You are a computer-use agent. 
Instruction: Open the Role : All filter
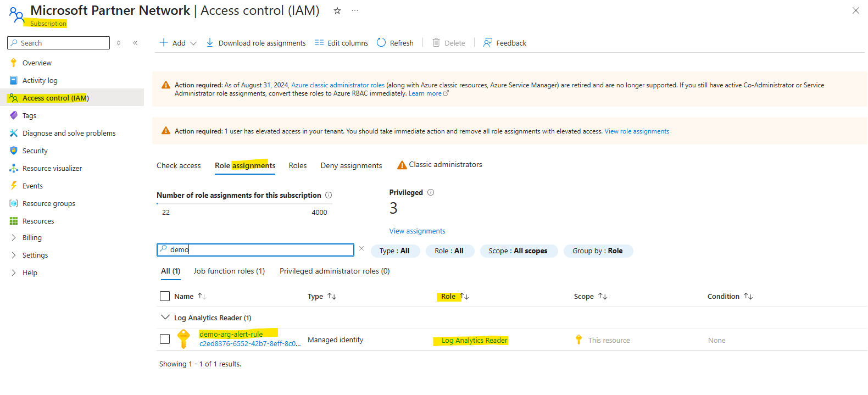pyautogui.click(x=449, y=251)
